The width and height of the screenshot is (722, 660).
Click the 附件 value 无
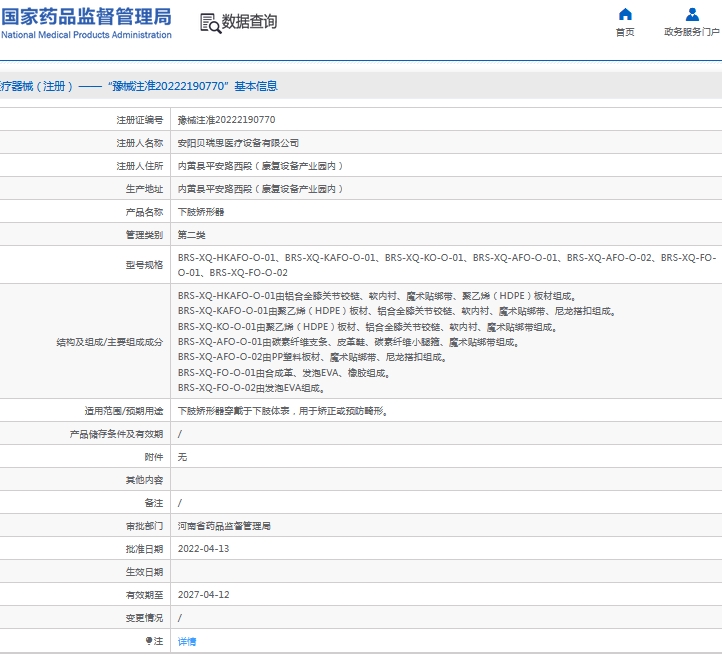click(x=182, y=457)
